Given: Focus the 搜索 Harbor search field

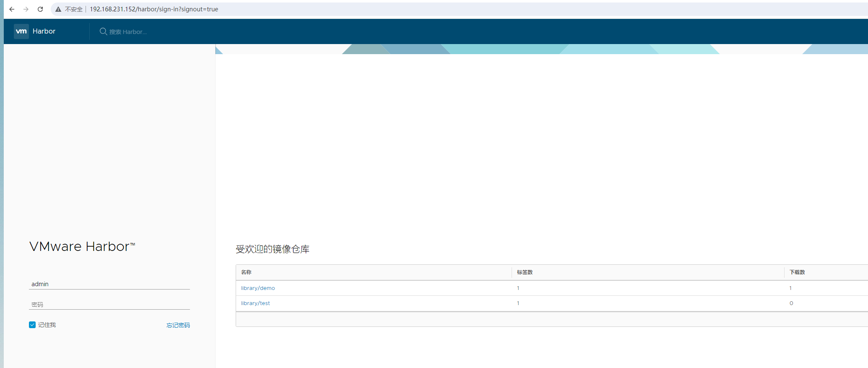Looking at the screenshot, I should (128, 32).
